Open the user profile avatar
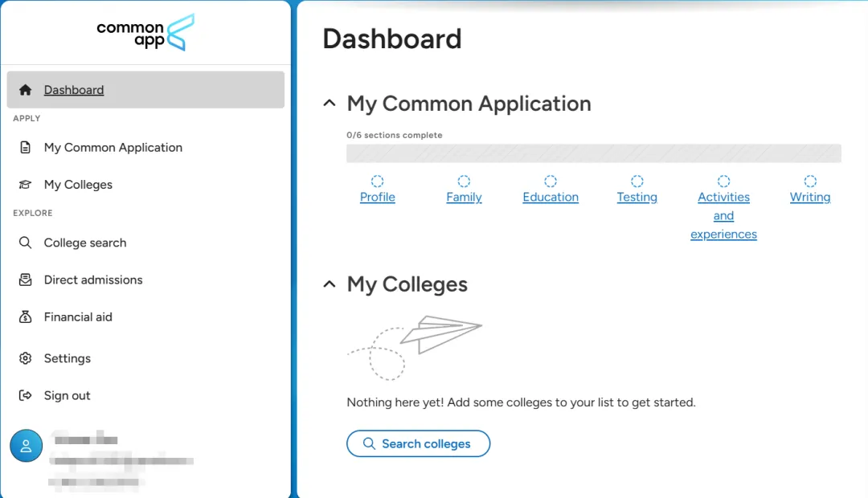Screen dimensions: 868x498 (x=26, y=446)
